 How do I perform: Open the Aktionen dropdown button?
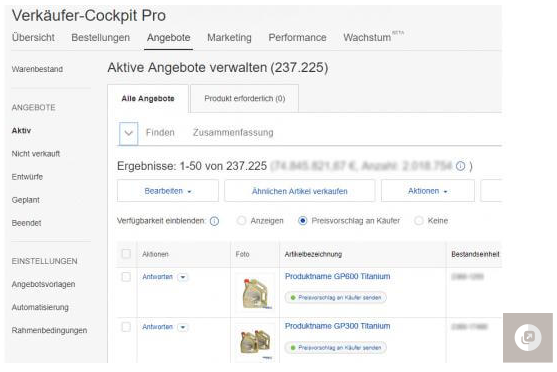pyautogui.click(x=428, y=191)
